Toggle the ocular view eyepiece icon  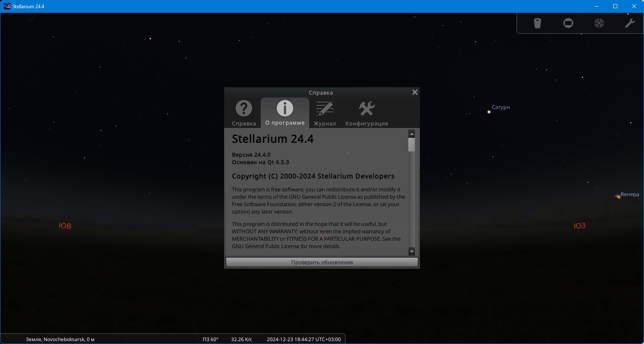coord(537,23)
